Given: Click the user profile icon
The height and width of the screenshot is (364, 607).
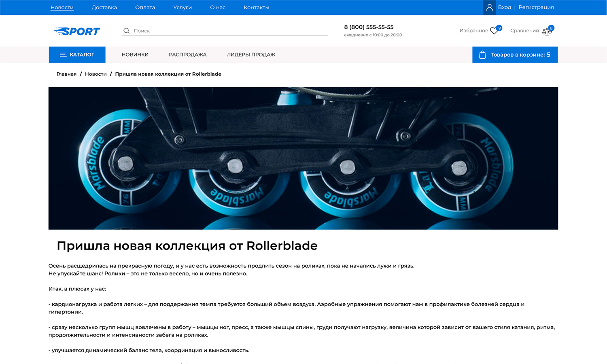Looking at the screenshot, I should (x=489, y=7).
